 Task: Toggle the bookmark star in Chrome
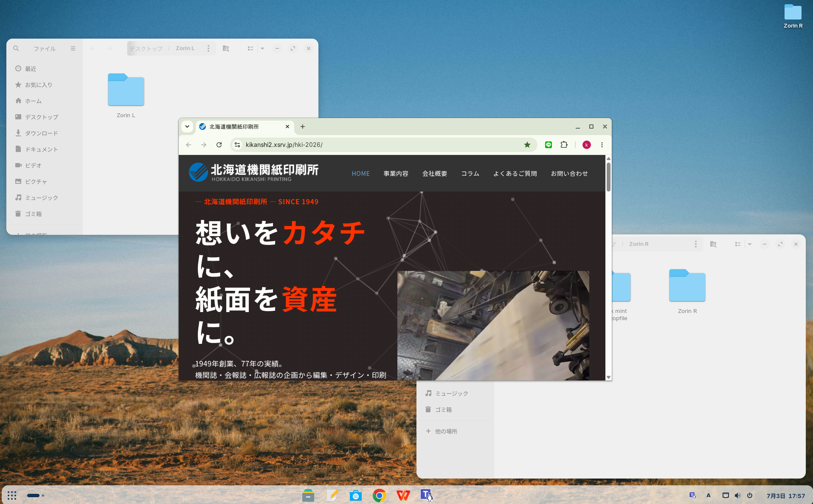[527, 145]
